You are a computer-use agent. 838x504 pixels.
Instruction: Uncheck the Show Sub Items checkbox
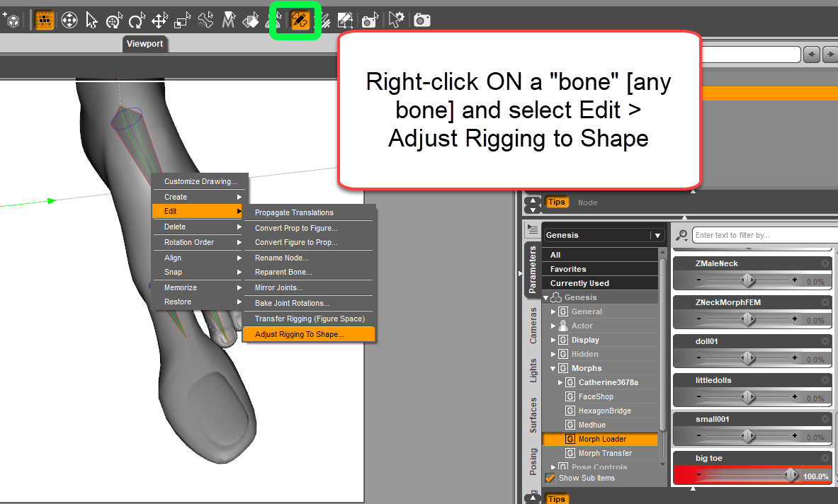tap(550, 478)
